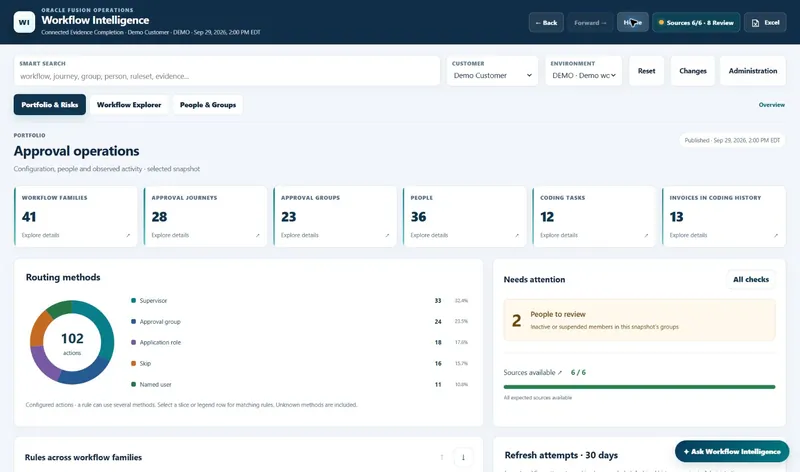
Task: Click the WI app logo
Action: [24, 22]
